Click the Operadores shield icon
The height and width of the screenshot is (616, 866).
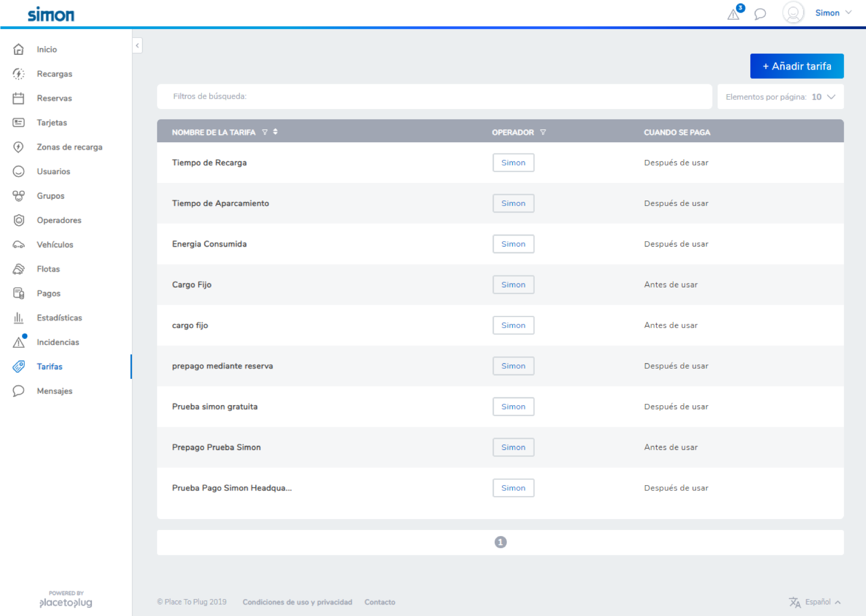pyautogui.click(x=19, y=220)
